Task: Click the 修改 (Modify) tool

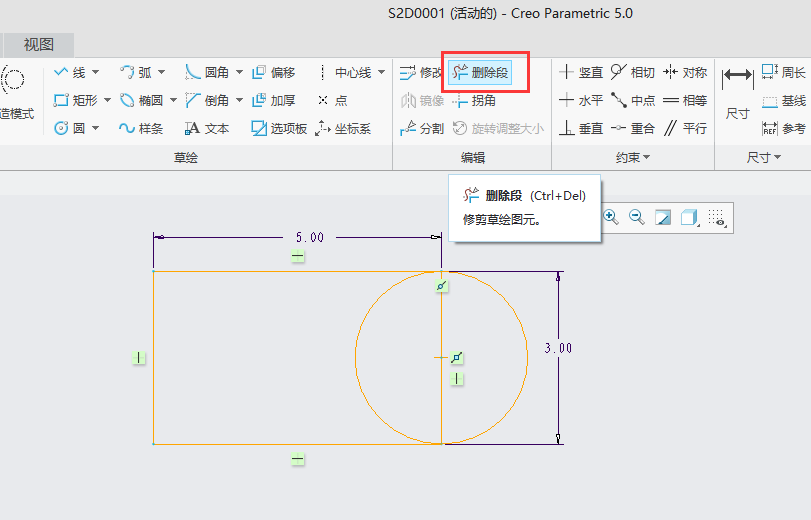Action: [x=420, y=72]
